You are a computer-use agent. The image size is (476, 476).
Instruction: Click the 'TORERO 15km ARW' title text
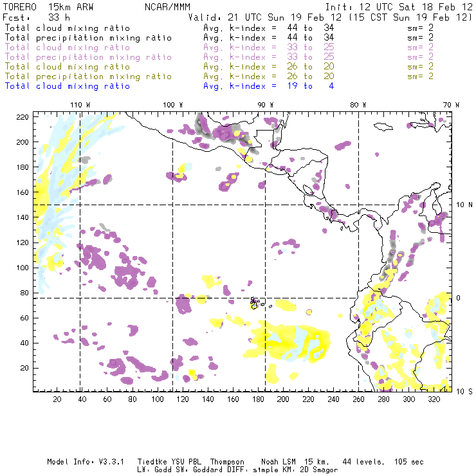48,7
